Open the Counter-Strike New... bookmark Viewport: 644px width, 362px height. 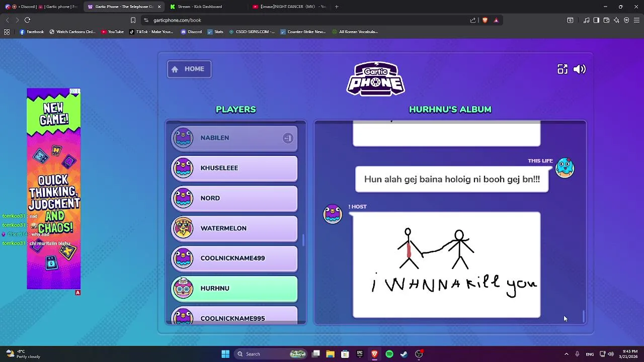[303, 32]
